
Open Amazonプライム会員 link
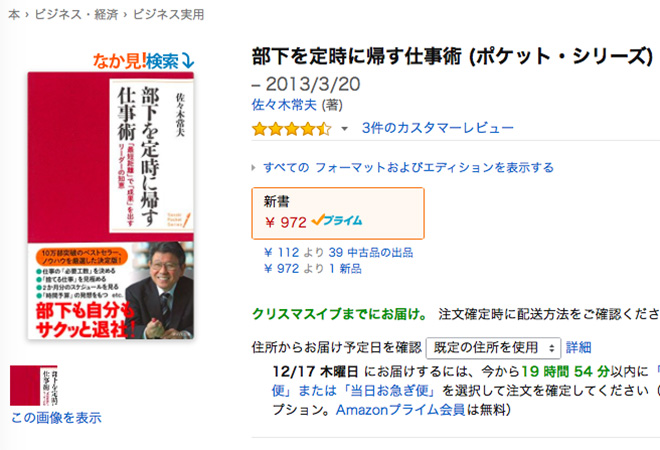[x=400, y=410]
